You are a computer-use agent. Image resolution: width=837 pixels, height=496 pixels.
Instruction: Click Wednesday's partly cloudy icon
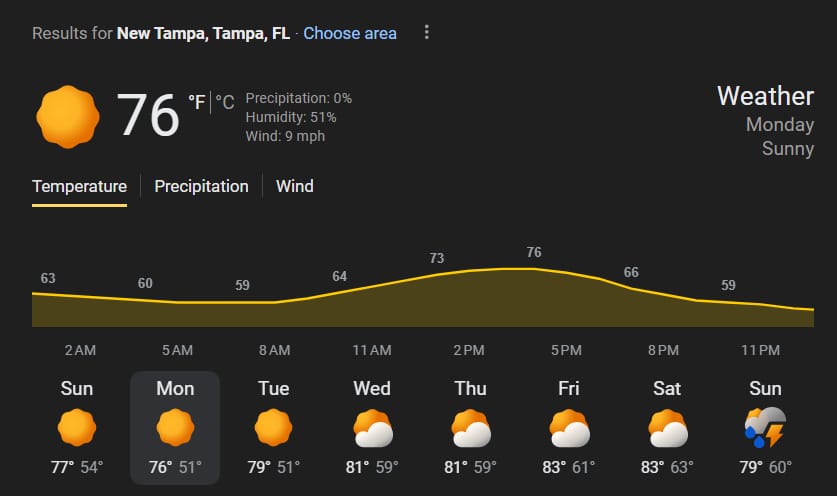(372, 430)
